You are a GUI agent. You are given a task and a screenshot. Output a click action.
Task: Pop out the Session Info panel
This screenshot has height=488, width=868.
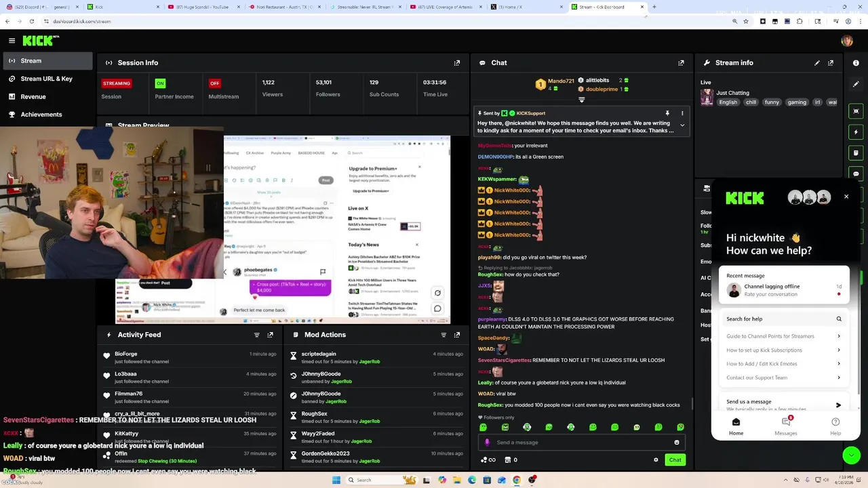457,63
